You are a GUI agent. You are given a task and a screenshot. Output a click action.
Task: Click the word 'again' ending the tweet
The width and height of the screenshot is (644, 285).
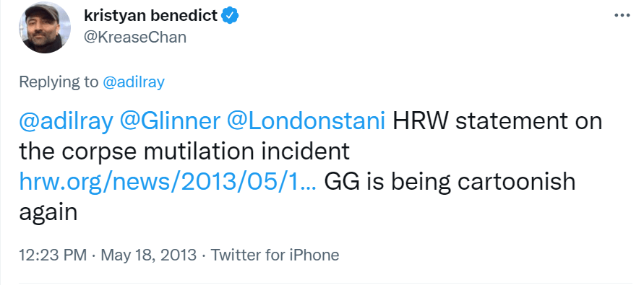(x=48, y=213)
